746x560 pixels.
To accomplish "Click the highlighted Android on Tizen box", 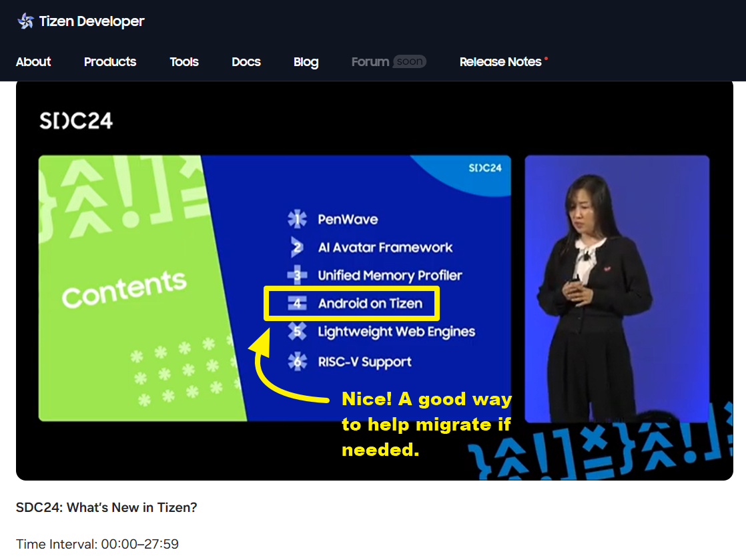I will (x=352, y=303).
